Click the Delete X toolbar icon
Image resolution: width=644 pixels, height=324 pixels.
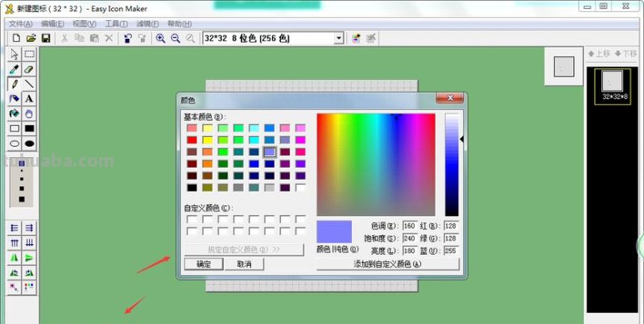tap(109, 38)
